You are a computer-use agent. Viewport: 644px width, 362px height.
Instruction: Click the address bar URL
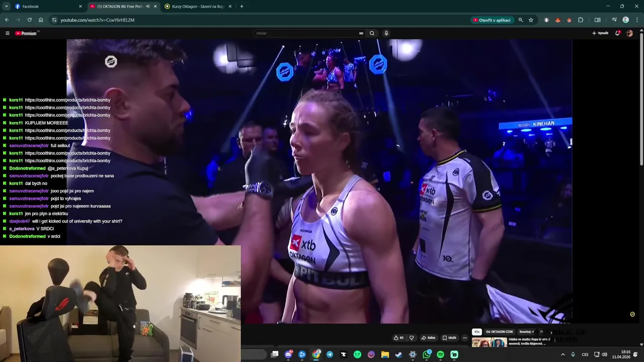[x=98, y=20]
